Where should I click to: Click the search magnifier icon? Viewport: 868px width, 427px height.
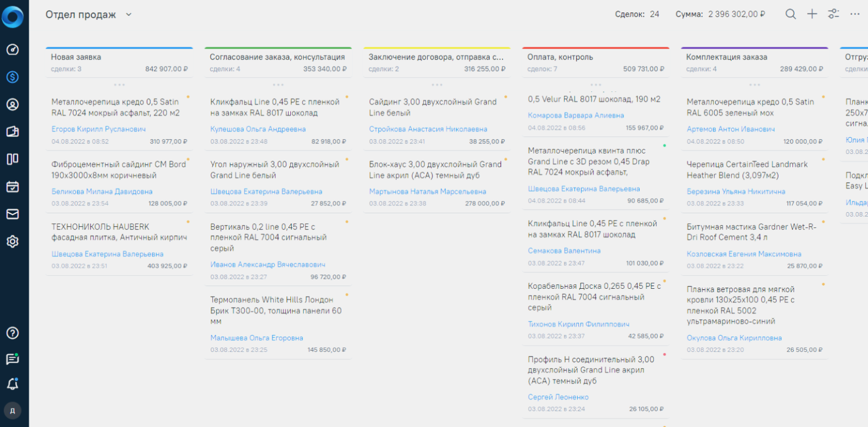coord(791,15)
